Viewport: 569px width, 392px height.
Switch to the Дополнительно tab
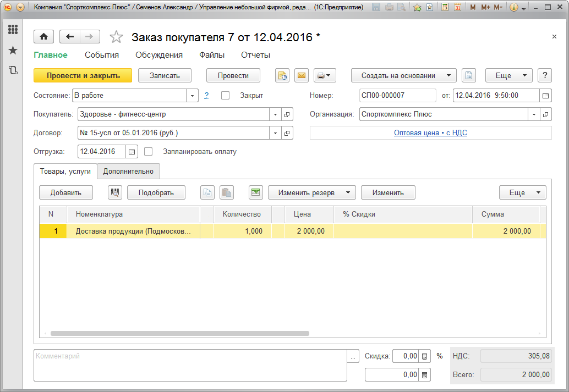[128, 171]
